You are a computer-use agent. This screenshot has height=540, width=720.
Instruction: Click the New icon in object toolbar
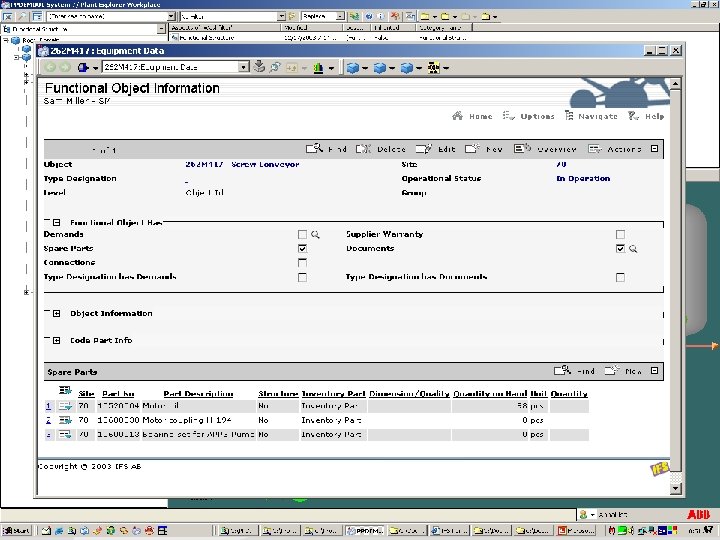point(472,149)
